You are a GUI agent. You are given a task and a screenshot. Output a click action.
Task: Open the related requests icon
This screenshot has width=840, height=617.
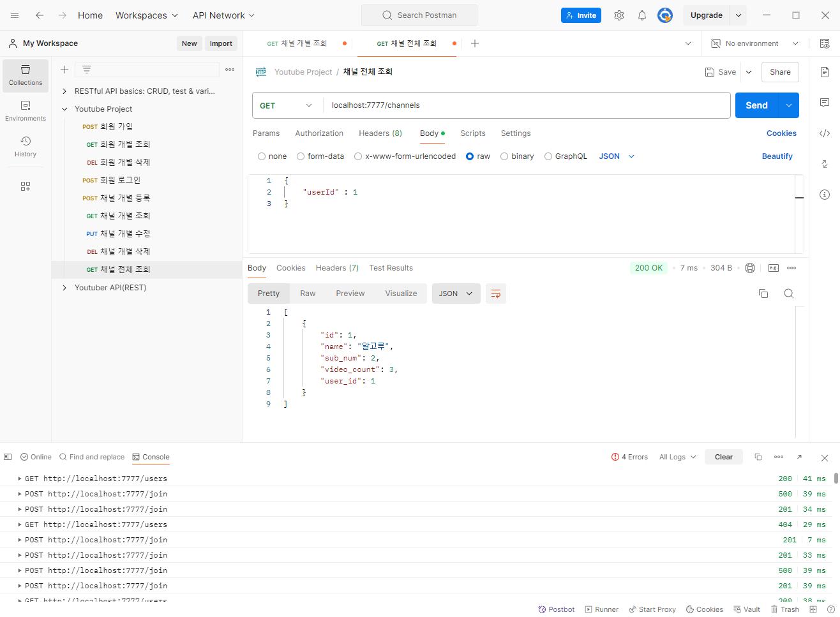pyautogui.click(x=825, y=164)
